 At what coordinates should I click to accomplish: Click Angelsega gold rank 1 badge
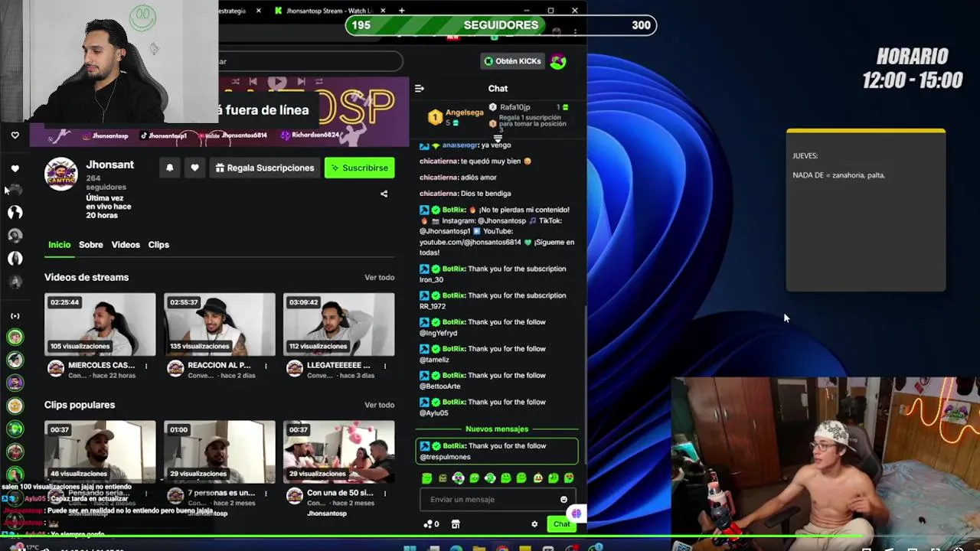435,117
